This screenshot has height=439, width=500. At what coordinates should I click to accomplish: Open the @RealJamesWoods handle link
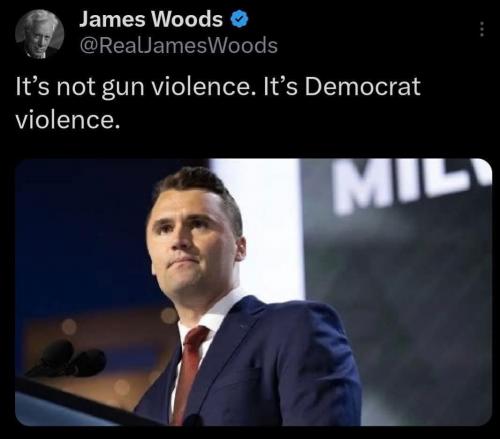[178, 45]
